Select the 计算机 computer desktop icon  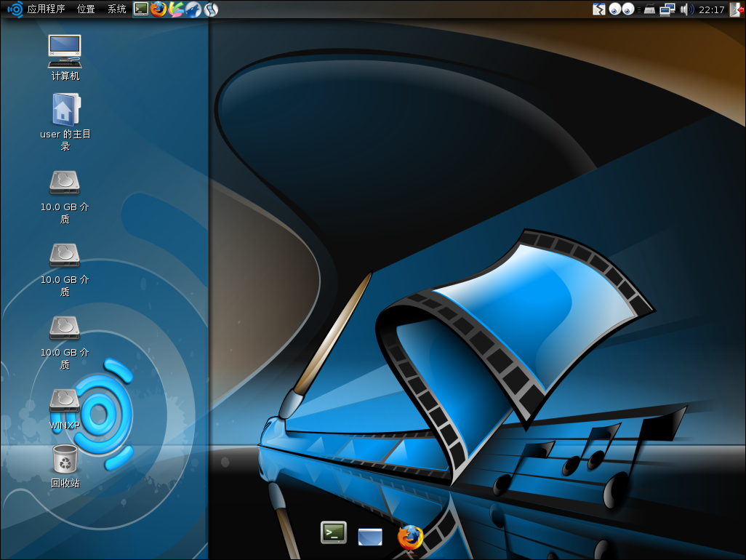(x=65, y=57)
